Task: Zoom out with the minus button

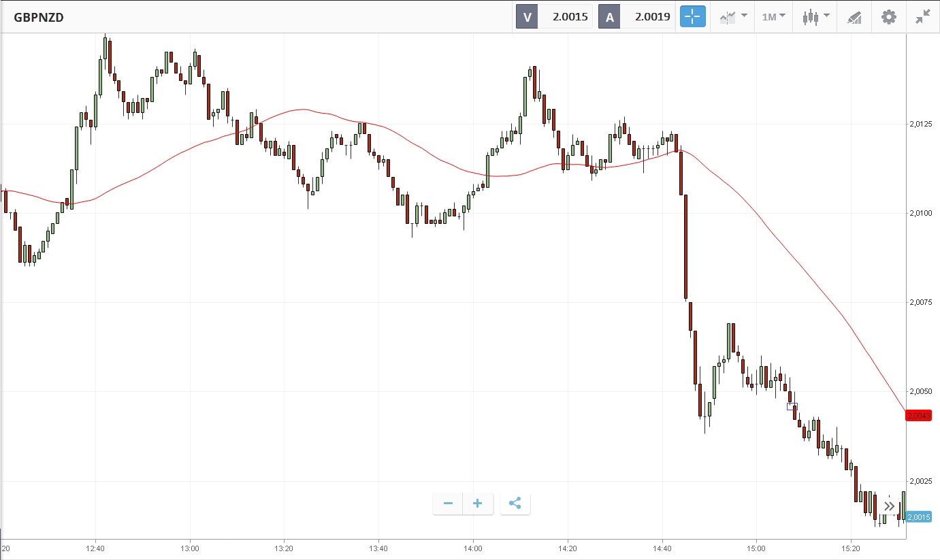Action: (448, 504)
